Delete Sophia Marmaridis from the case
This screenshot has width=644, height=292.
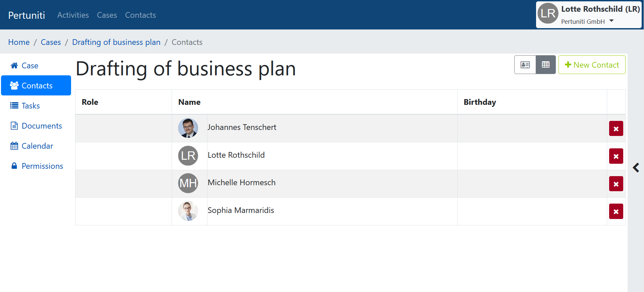[x=616, y=211]
